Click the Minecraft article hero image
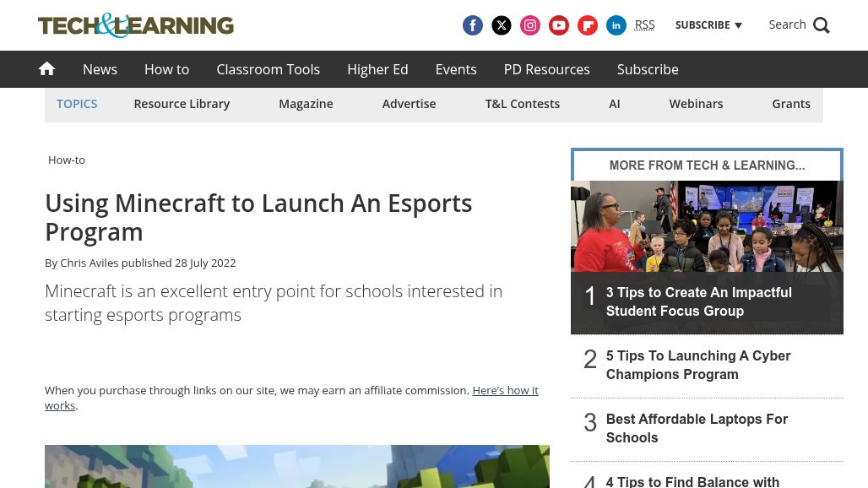This screenshot has width=868, height=488. pos(297,466)
